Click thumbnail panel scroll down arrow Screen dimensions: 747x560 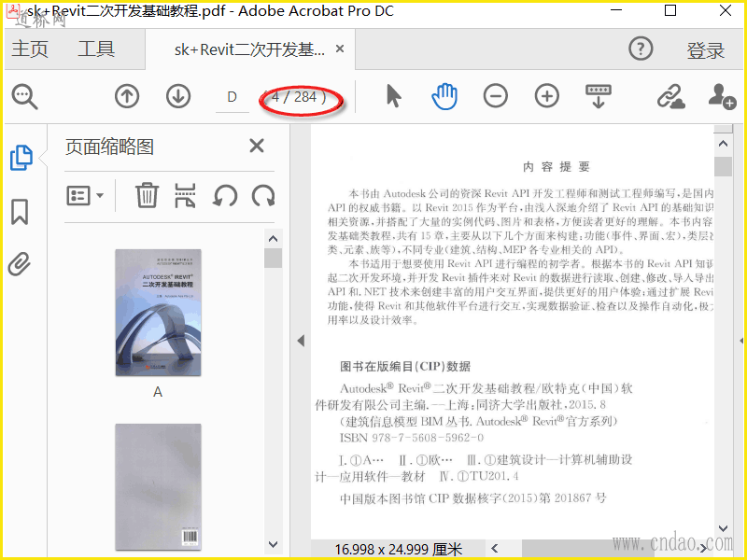coord(273,544)
